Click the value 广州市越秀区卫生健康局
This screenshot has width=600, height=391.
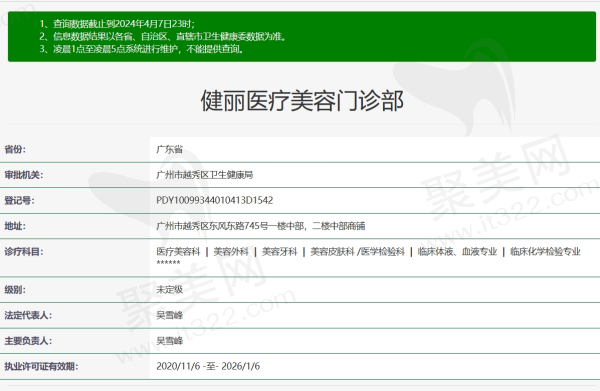click(205, 175)
